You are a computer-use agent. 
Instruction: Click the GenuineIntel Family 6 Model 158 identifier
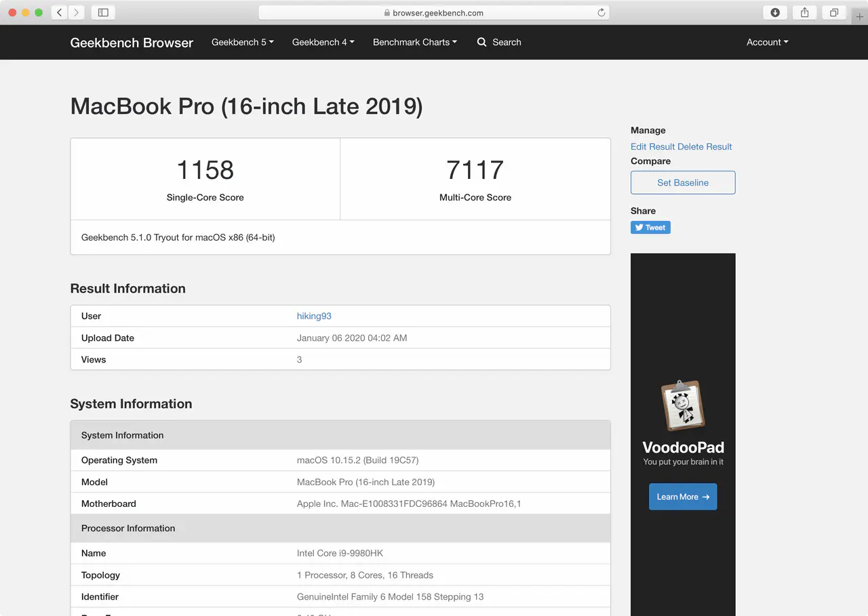coord(391,596)
